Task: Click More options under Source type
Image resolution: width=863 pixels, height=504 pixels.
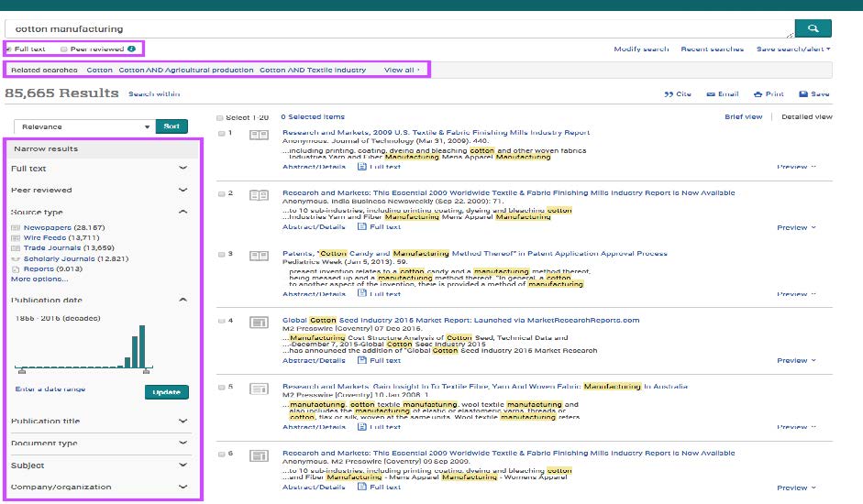Action: coord(39,279)
